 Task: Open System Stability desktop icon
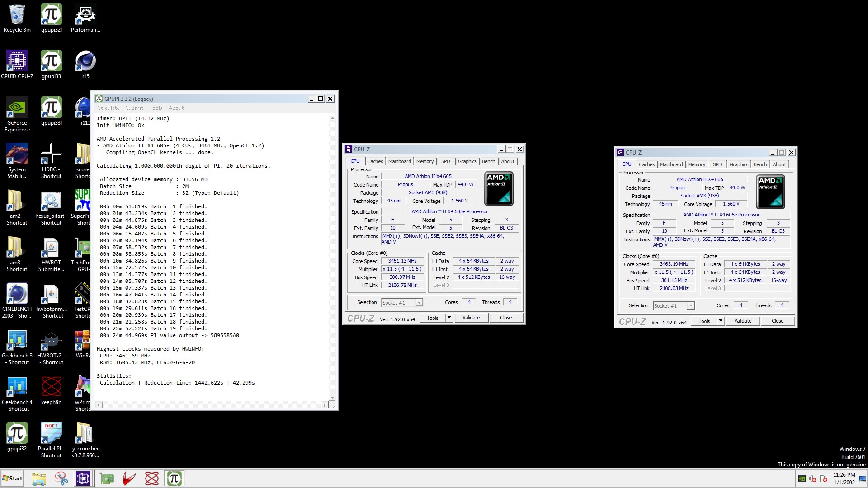click(17, 161)
